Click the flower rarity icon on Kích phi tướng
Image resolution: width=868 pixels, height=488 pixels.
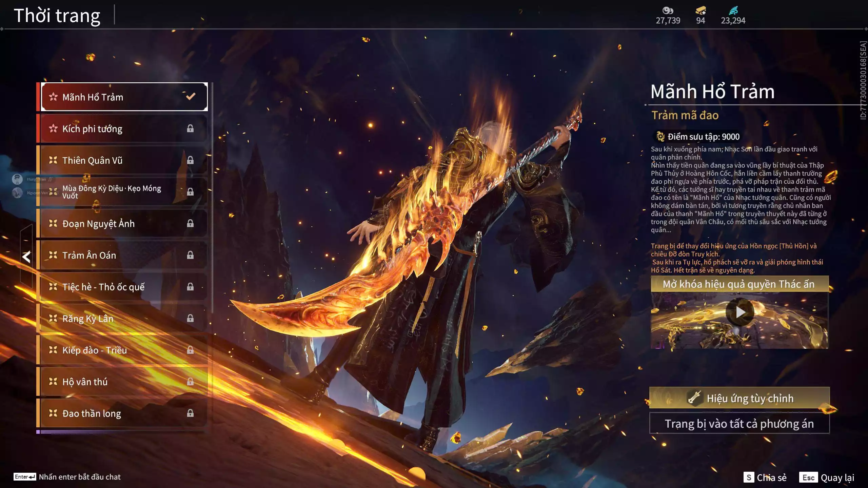pyautogui.click(x=53, y=128)
